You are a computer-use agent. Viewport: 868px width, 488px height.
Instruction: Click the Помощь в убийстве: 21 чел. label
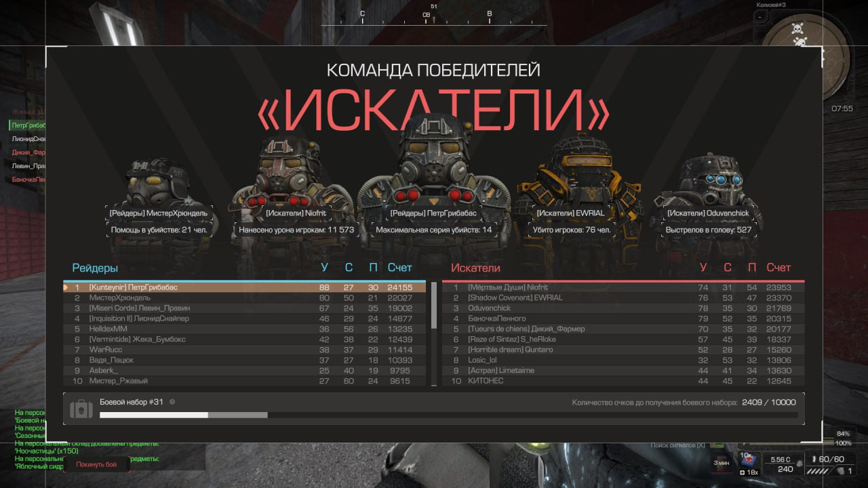click(159, 230)
